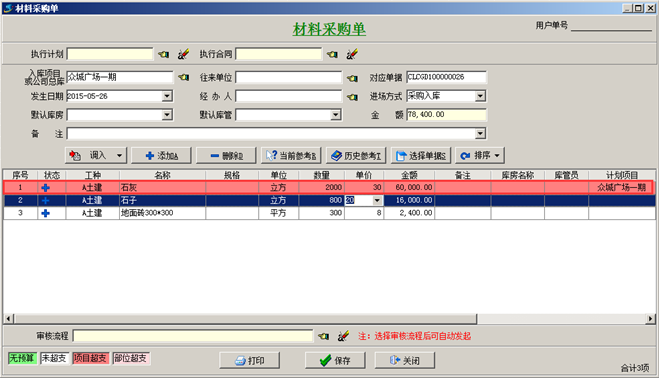Viewport: 659px width, 381px height.
Task: Click the lookup icon beside 往来单位 field
Action: [x=352, y=78]
